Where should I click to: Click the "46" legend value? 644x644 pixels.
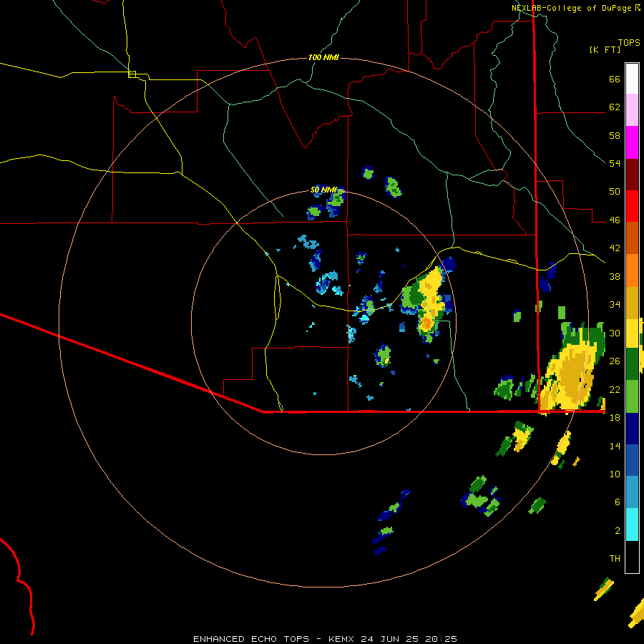click(x=615, y=220)
